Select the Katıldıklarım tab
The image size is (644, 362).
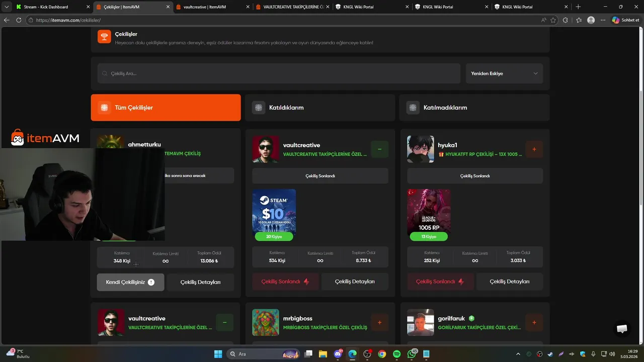pyautogui.click(x=320, y=108)
